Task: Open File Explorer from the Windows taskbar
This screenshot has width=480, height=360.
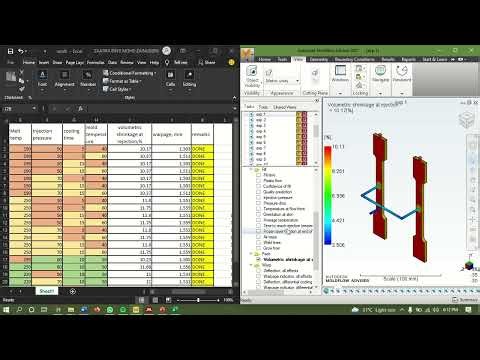Action: 71,310
